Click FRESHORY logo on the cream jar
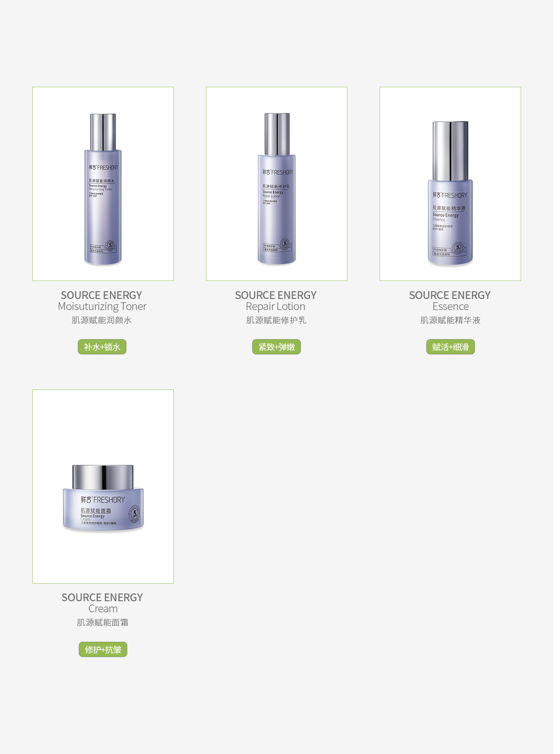The image size is (560, 754). (x=103, y=500)
